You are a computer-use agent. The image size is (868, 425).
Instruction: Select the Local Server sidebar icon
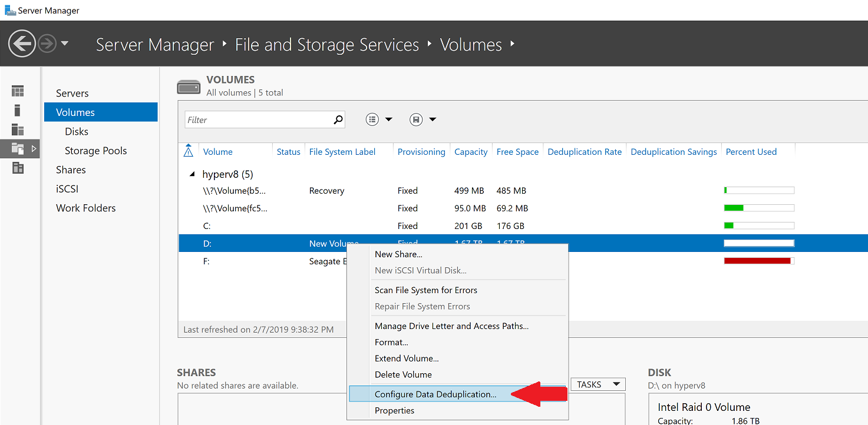tap(17, 110)
